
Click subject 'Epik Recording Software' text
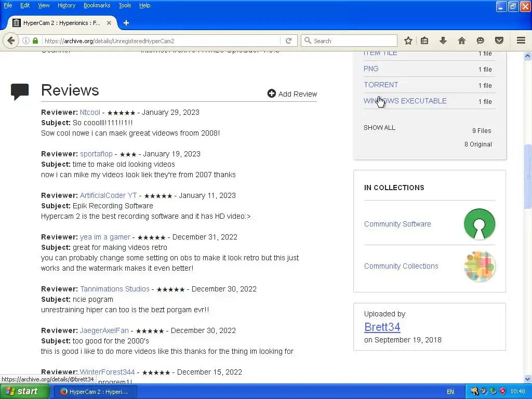[x=113, y=206]
